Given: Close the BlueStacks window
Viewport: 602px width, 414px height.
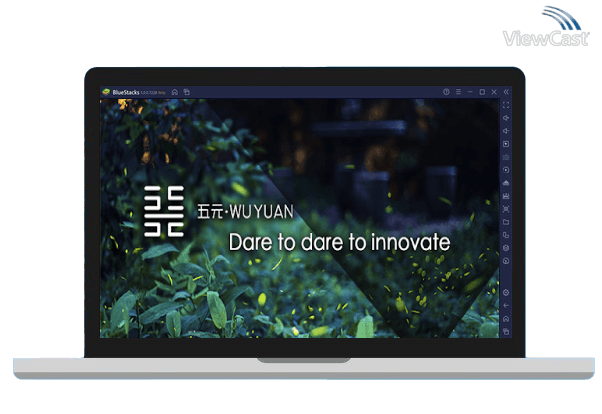Looking at the screenshot, I should (494, 92).
